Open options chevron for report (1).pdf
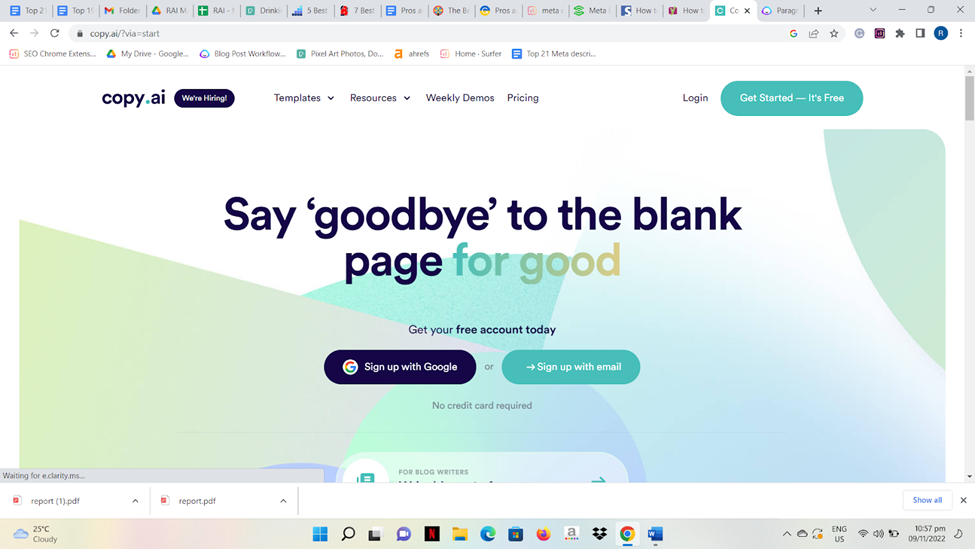 point(135,501)
